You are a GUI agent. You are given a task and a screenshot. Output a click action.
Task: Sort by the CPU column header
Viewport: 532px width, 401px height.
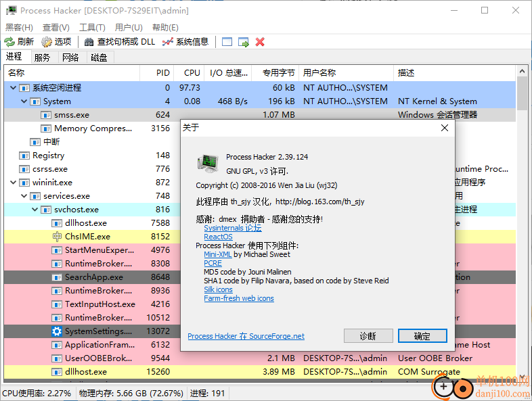[x=190, y=73]
